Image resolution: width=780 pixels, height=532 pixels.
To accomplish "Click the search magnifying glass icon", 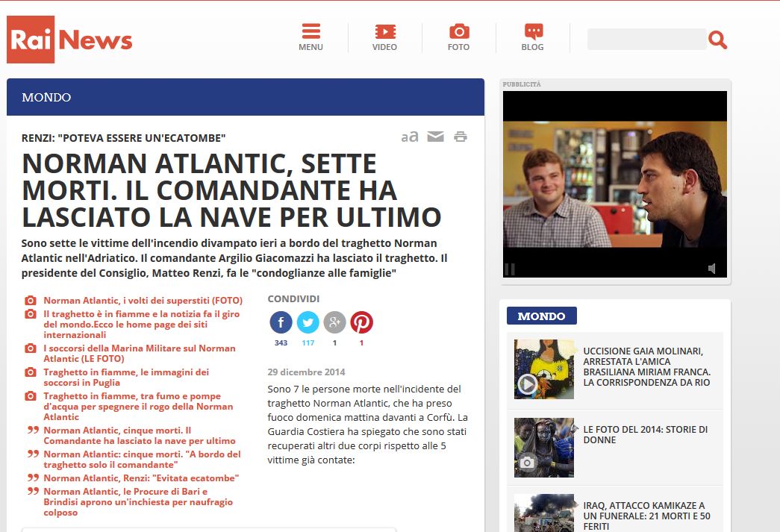I will click(x=717, y=40).
